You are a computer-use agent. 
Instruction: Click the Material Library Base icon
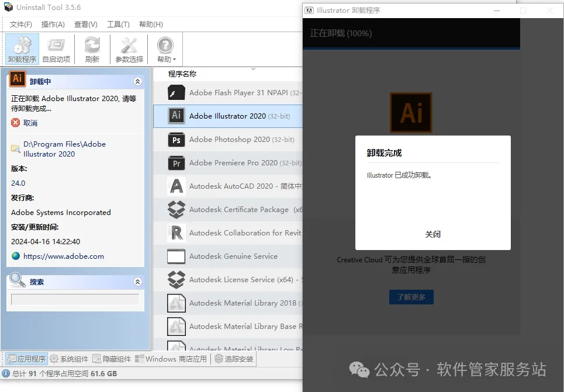(x=177, y=327)
